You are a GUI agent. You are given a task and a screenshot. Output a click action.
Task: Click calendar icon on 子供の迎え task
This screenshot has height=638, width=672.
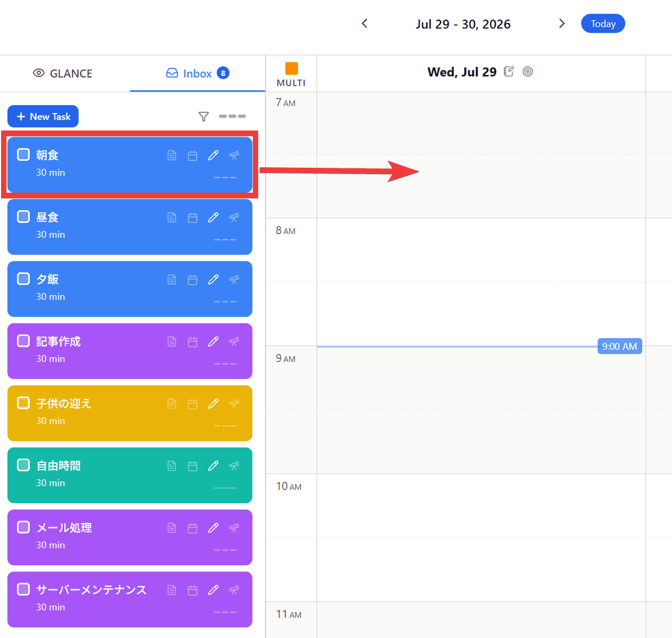193,404
